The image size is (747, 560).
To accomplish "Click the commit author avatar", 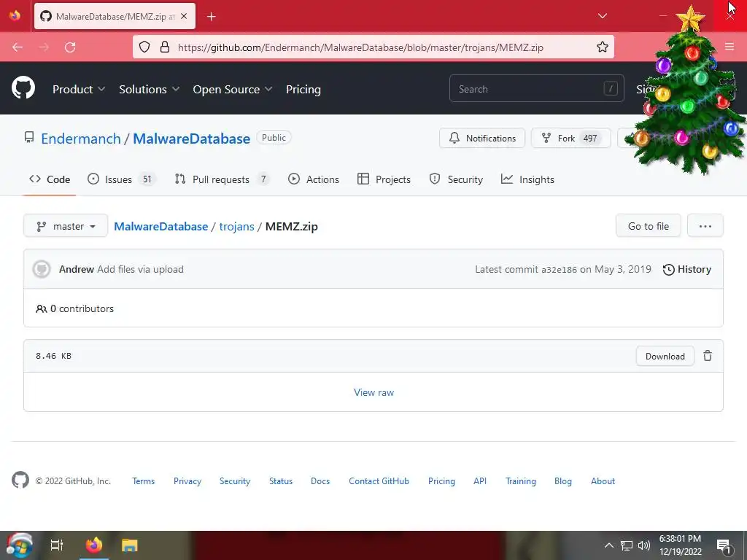I will pyautogui.click(x=42, y=269).
